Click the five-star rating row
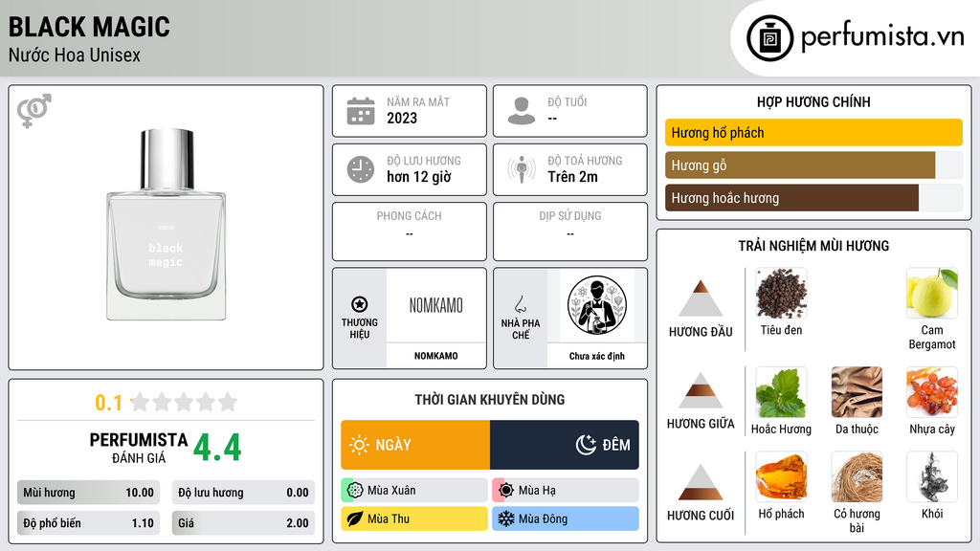The height and width of the screenshot is (551, 980). pos(185,403)
